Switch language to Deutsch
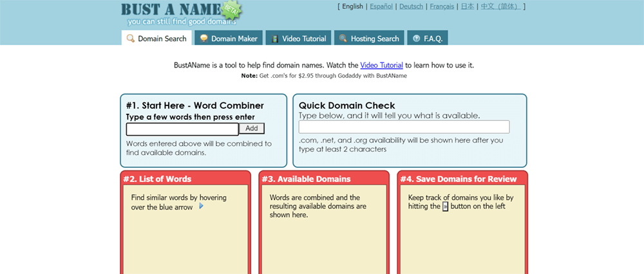Image resolution: width=644 pixels, height=274 pixels. pyautogui.click(x=411, y=6)
